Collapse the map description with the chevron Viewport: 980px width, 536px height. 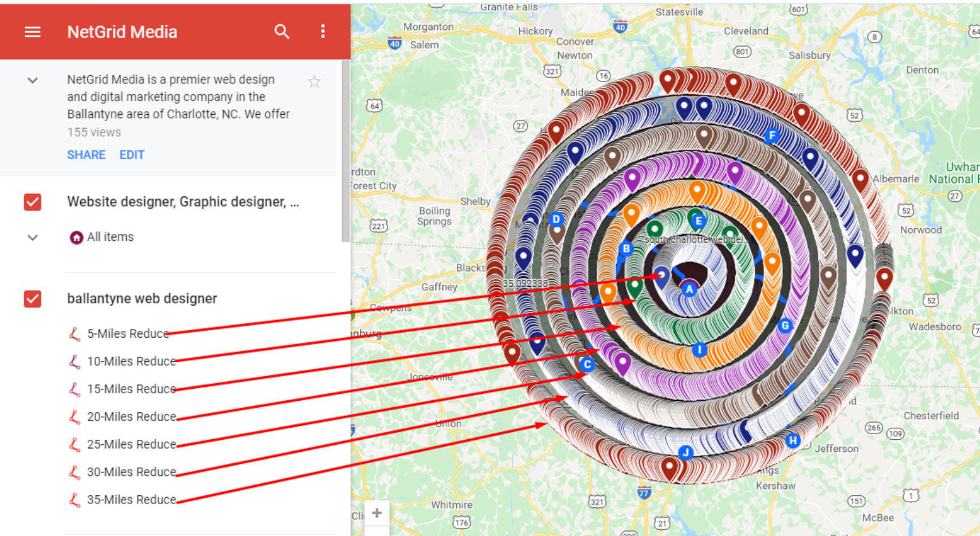pyautogui.click(x=32, y=80)
